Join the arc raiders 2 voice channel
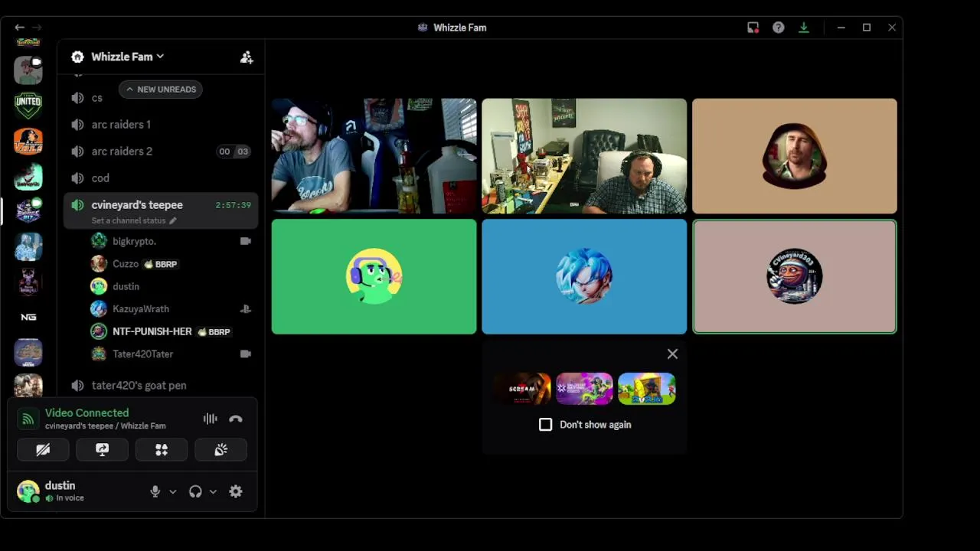The width and height of the screenshot is (980, 551). (161, 152)
